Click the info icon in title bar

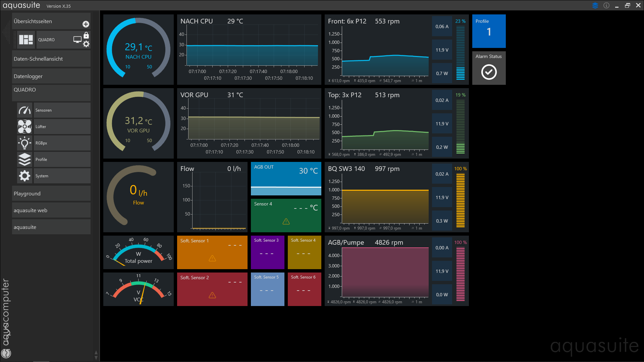click(x=606, y=6)
